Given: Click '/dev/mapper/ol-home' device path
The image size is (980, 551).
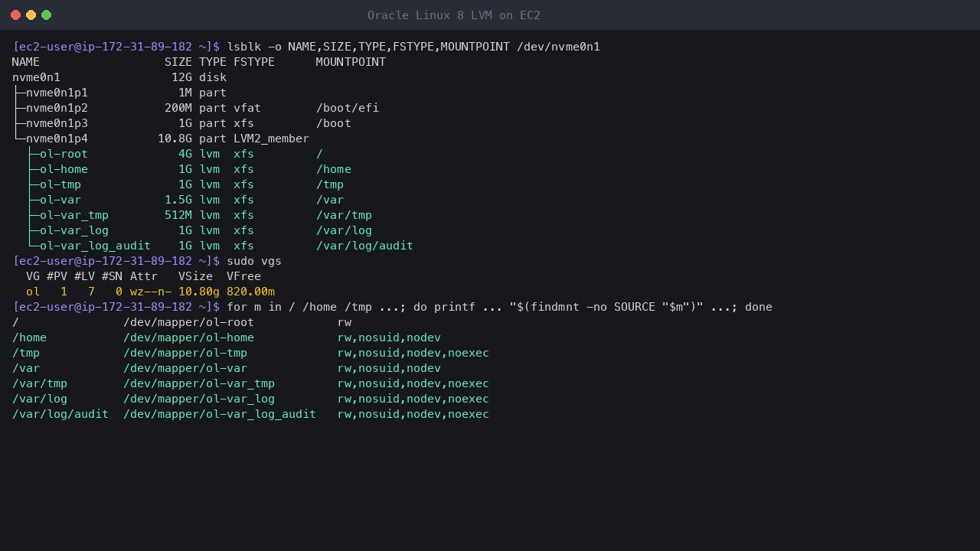Looking at the screenshot, I should [x=188, y=337].
